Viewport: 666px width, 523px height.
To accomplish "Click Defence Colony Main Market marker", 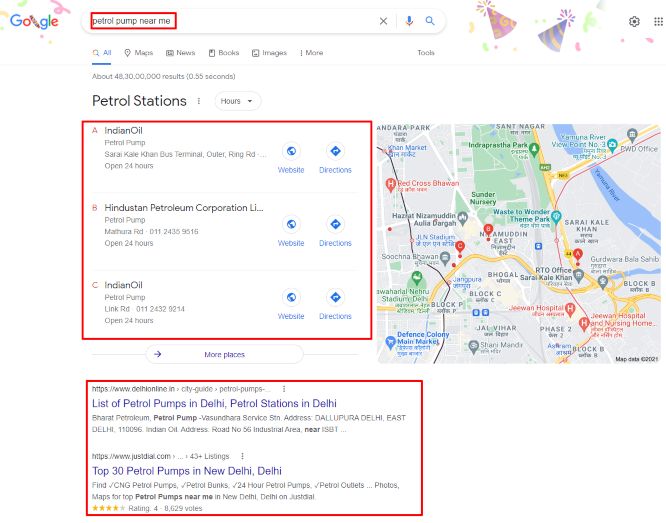I will pos(390,342).
